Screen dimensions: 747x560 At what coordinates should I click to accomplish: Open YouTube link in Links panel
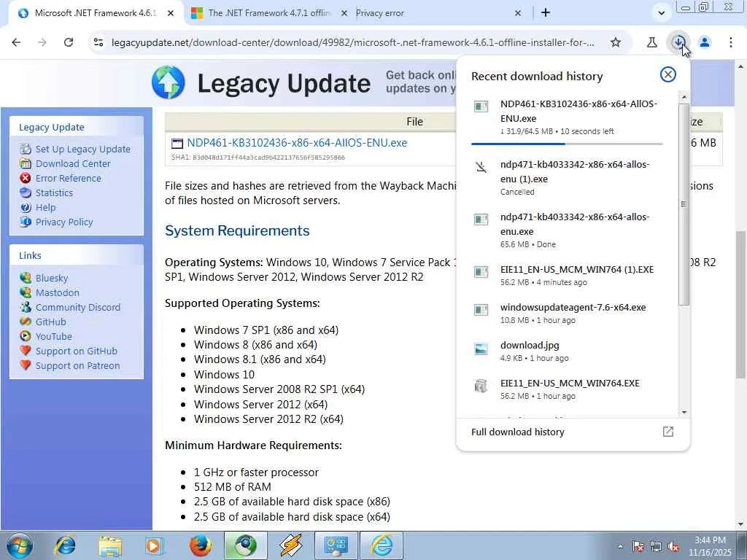click(54, 336)
